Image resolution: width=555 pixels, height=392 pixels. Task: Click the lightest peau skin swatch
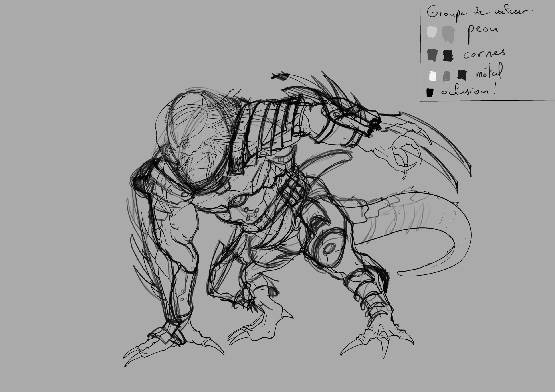point(432,32)
